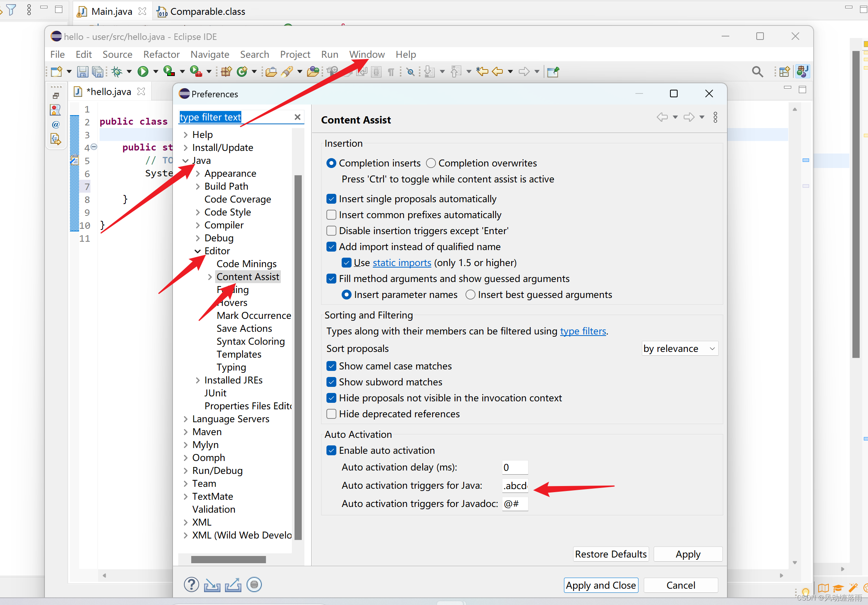Collapse the Java tree node

(x=185, y=161)
